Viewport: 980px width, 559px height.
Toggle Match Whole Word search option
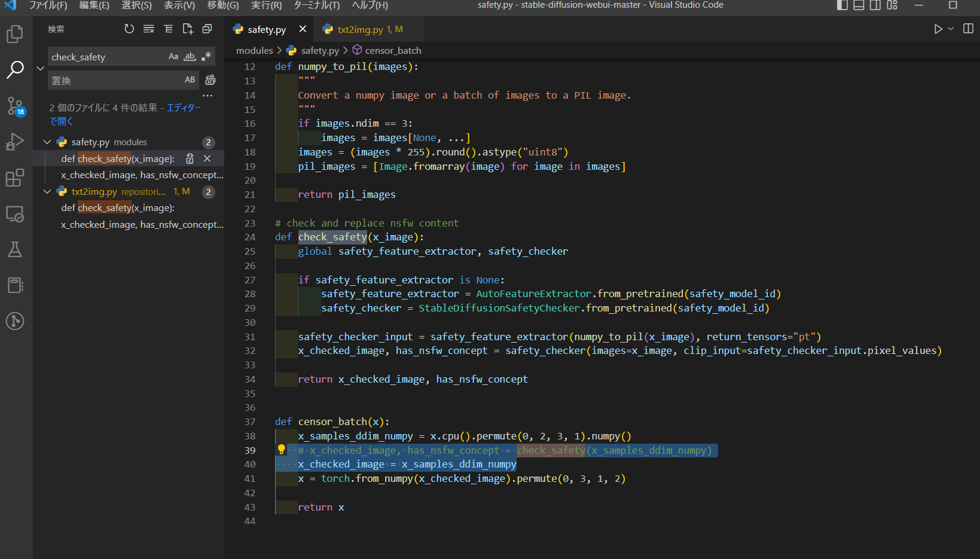pyautogui.click(x=190, y=57)
